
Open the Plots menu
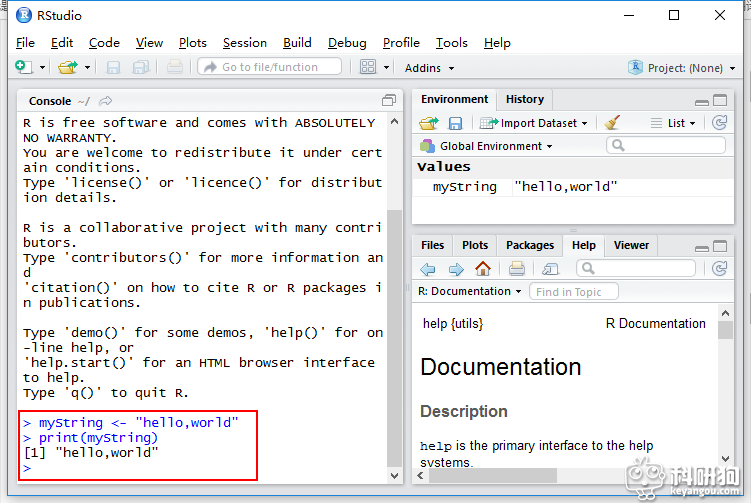point(193,43)
